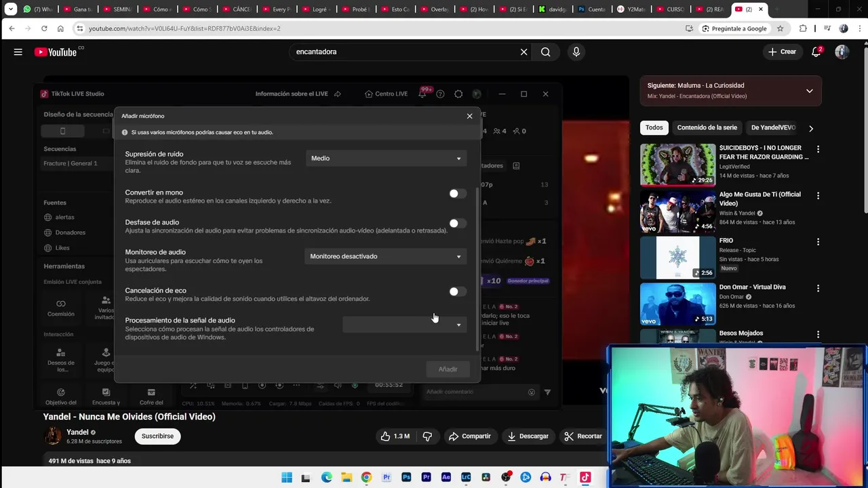Open File Explorer from the taskbar
The image size is (868, 488).
point(347,477)
